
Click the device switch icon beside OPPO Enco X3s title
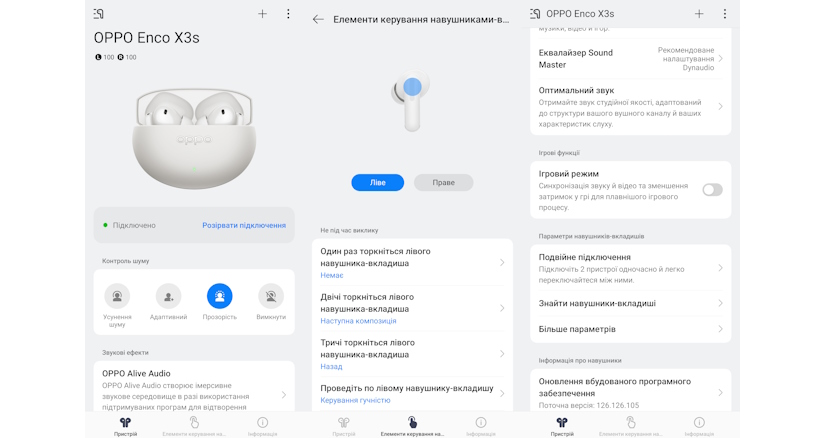[x=535, y=14]
